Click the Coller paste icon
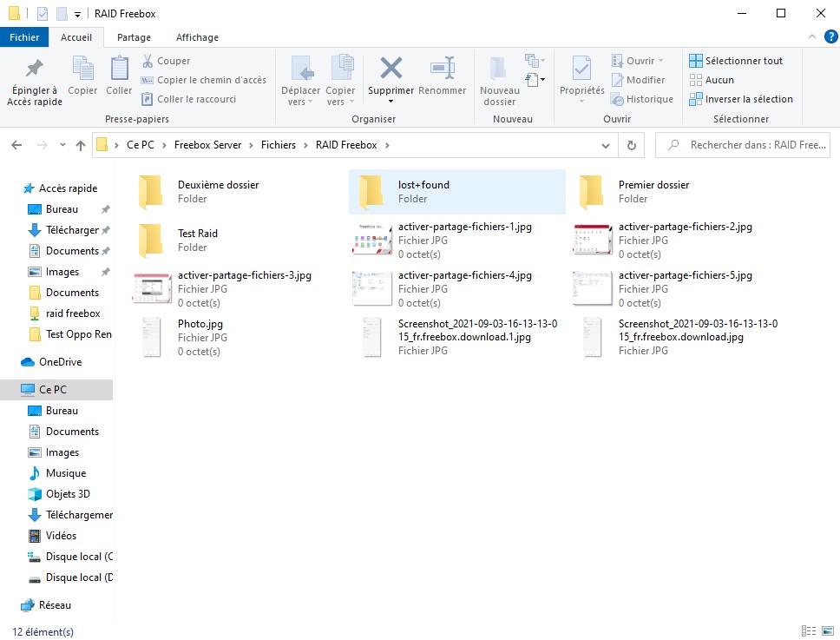This screenshot has height=640, width=840. point(119,69)
